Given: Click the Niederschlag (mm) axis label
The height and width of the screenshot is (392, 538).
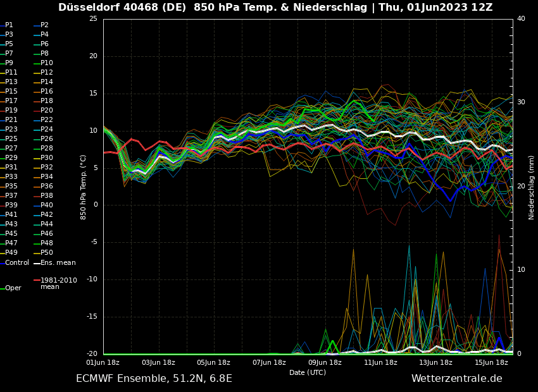Looking at the screenshot, I should coord(532,187).
